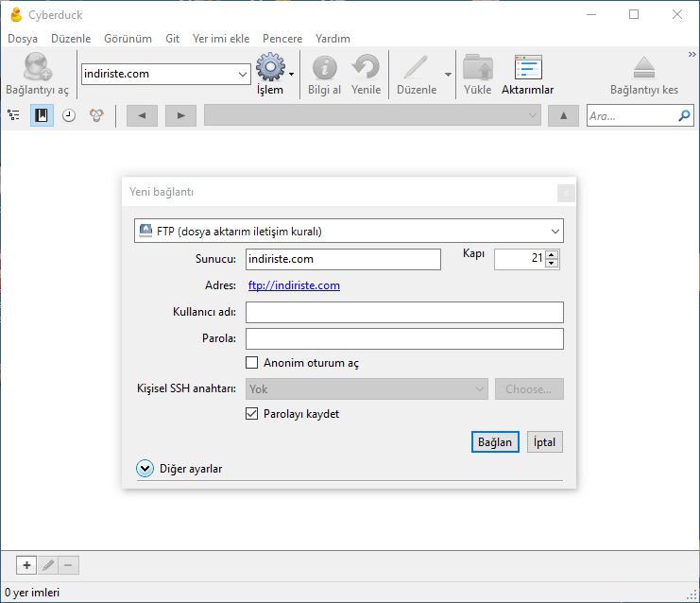Click the Choose... button
This screenshot has width=700, height=603.
[x=529, y=389]
